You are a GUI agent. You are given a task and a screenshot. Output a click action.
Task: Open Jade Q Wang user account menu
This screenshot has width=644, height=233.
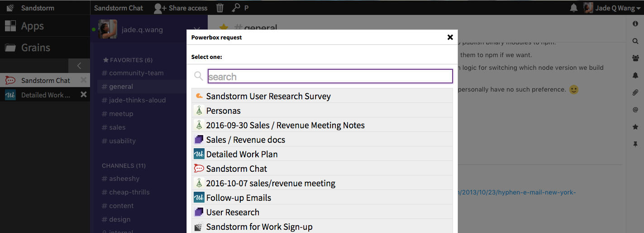click(609, 8)
